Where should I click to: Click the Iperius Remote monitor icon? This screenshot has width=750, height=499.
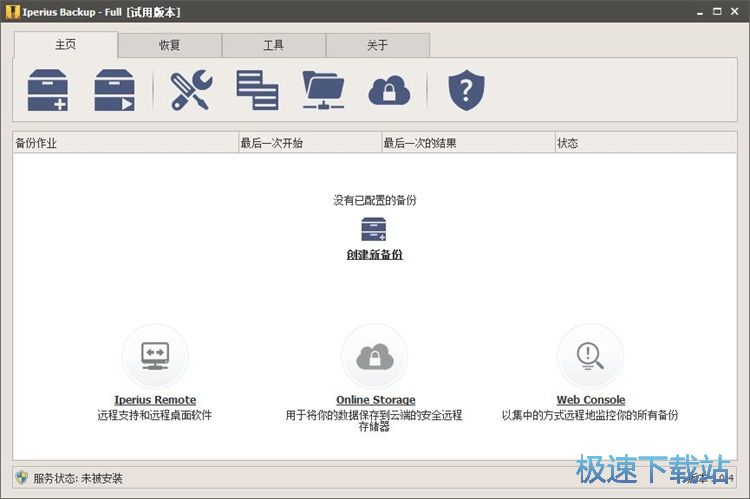tap(155, 356)
